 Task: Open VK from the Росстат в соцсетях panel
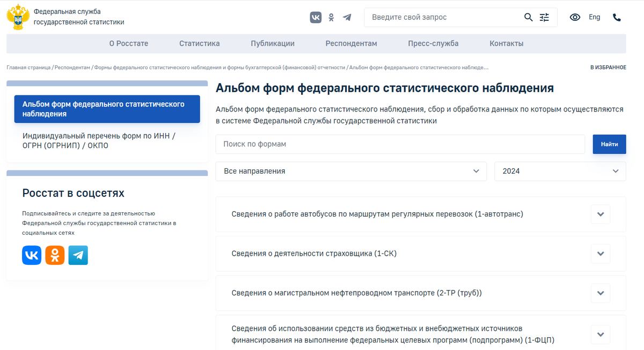coord(32,255)
